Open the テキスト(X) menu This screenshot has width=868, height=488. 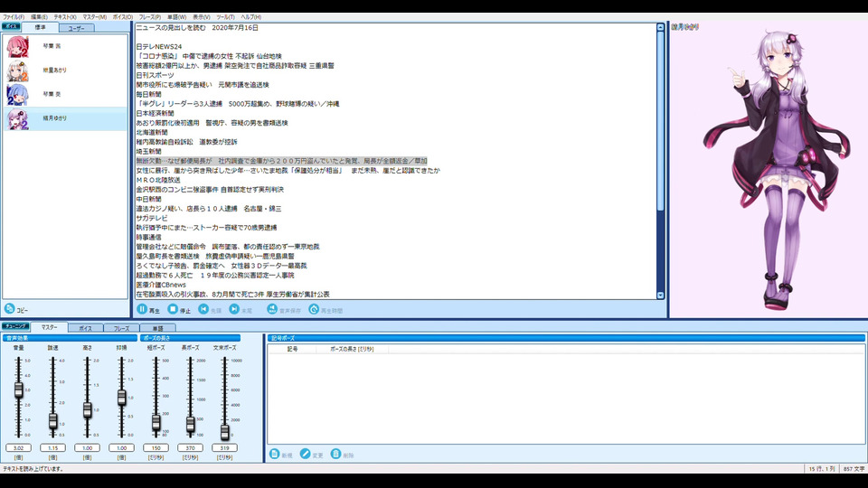pos(65,17)
